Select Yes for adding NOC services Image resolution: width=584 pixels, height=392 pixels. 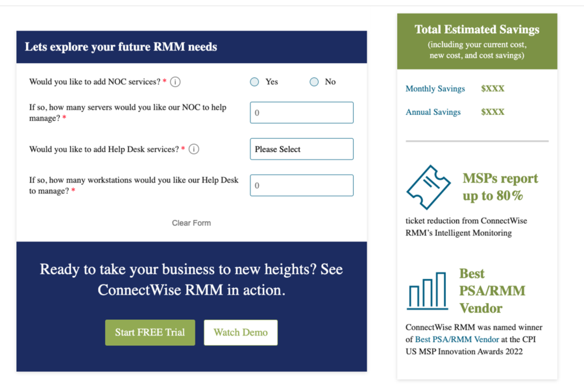(254, 82)
